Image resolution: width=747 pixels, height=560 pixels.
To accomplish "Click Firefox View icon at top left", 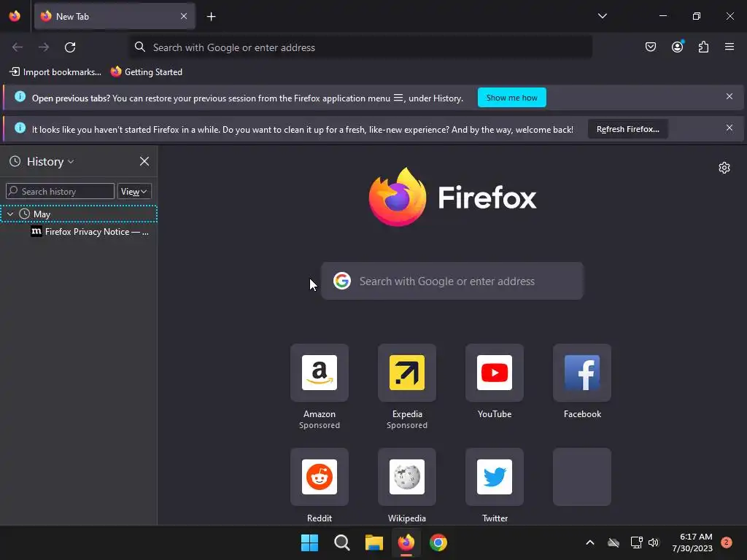I will (15, 16).
